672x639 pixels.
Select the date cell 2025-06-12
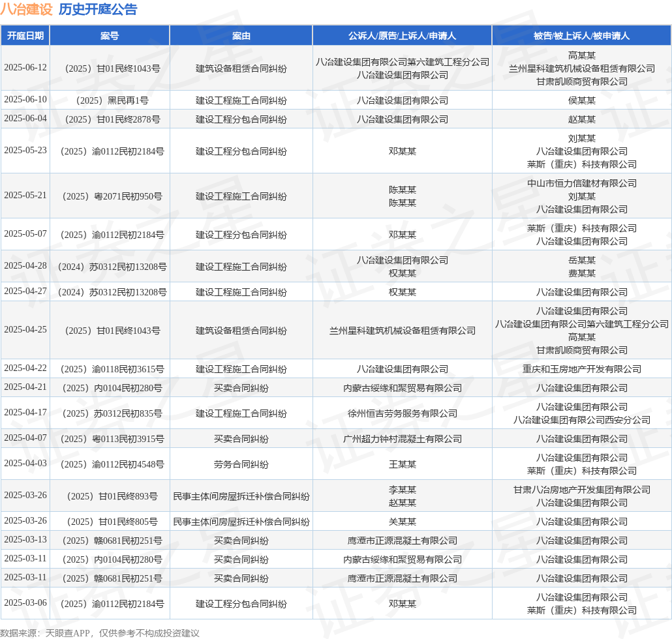click(x=25, y=68)
